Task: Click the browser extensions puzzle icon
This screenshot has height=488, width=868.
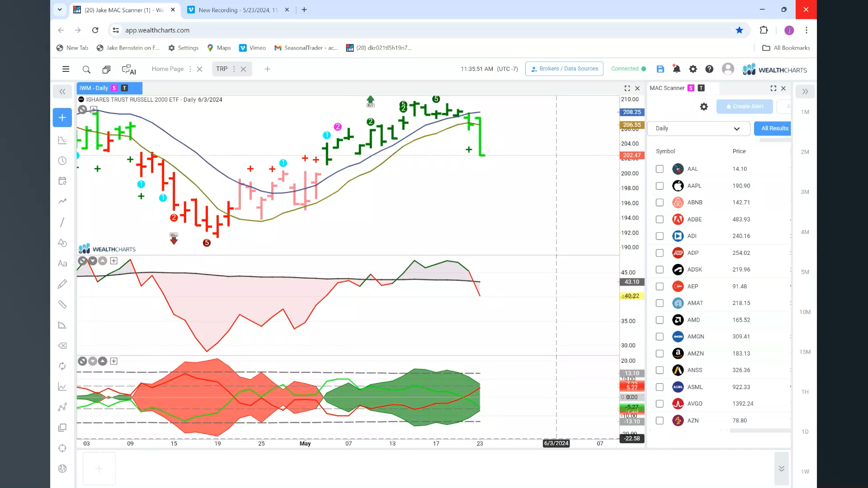Action: 764,30
